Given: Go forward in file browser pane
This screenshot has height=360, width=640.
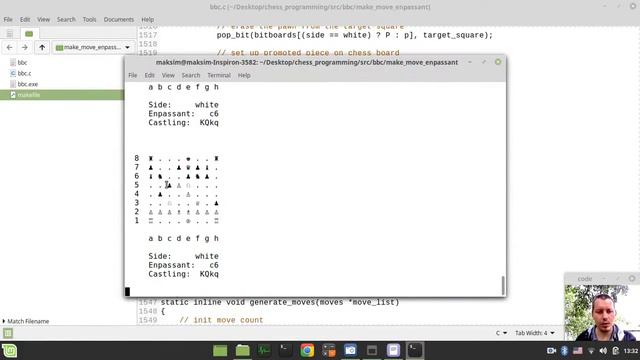Looking at the screenshot, I should point(24,47).
